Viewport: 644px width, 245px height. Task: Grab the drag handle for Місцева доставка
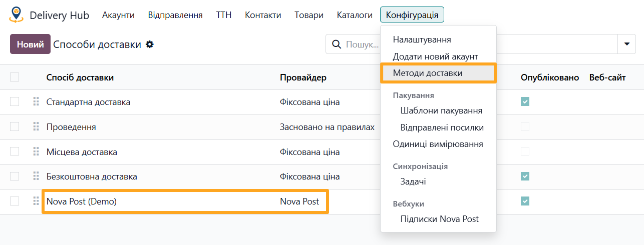pyautogui.click(x=36, y=151)
